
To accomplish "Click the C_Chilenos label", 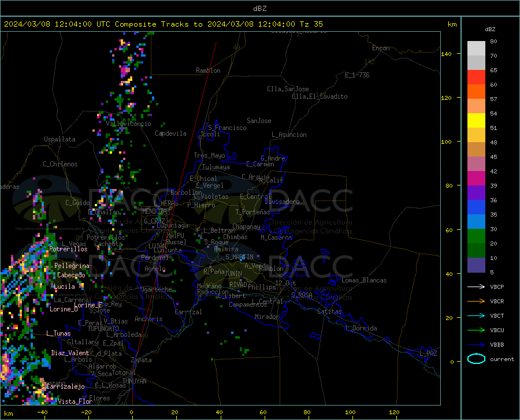I will (x=60, y=164).
